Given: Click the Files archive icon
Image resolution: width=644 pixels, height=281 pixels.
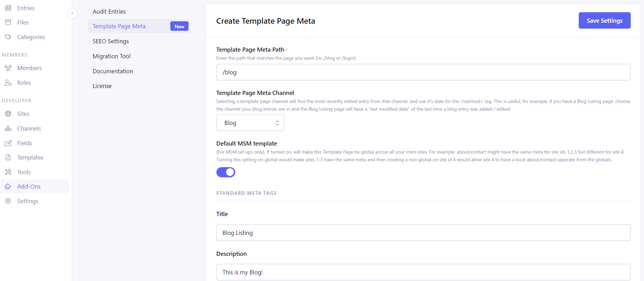Looking at the screenshot, I should coord(8,22).
